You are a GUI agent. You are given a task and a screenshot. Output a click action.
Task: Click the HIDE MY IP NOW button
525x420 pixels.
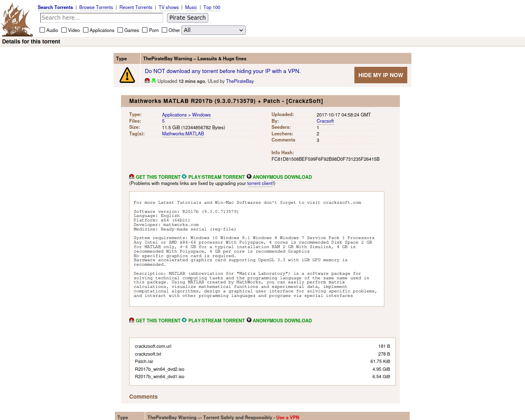tap(381, 75)
